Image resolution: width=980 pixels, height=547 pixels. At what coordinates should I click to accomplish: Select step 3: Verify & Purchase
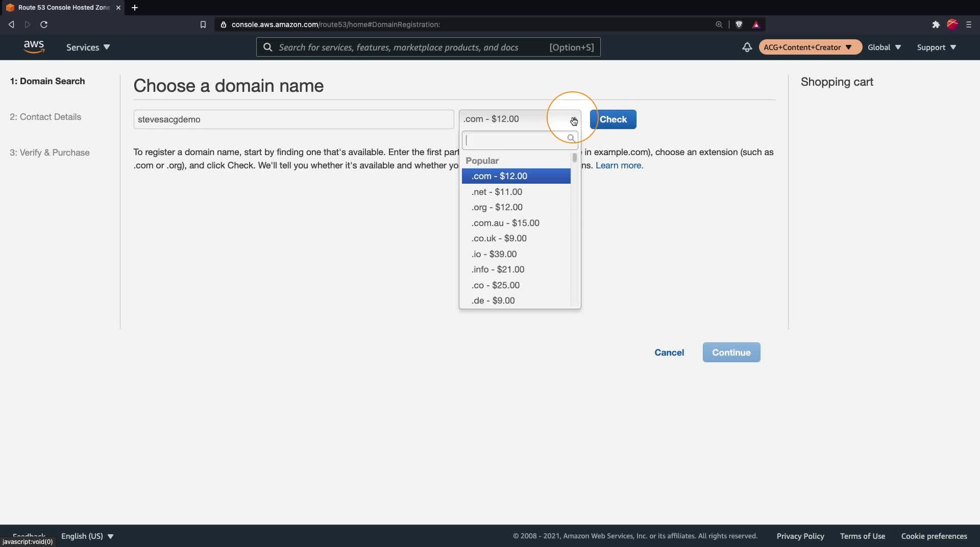click(50, 153)
